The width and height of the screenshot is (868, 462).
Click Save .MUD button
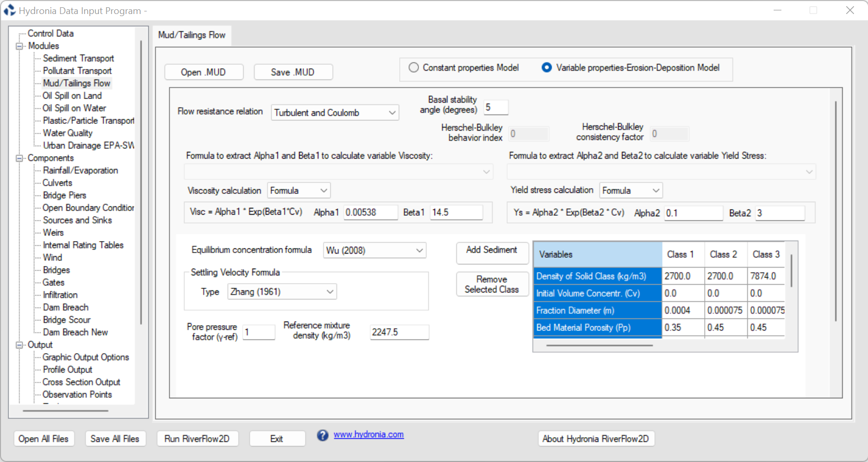(x=293, y=72)
